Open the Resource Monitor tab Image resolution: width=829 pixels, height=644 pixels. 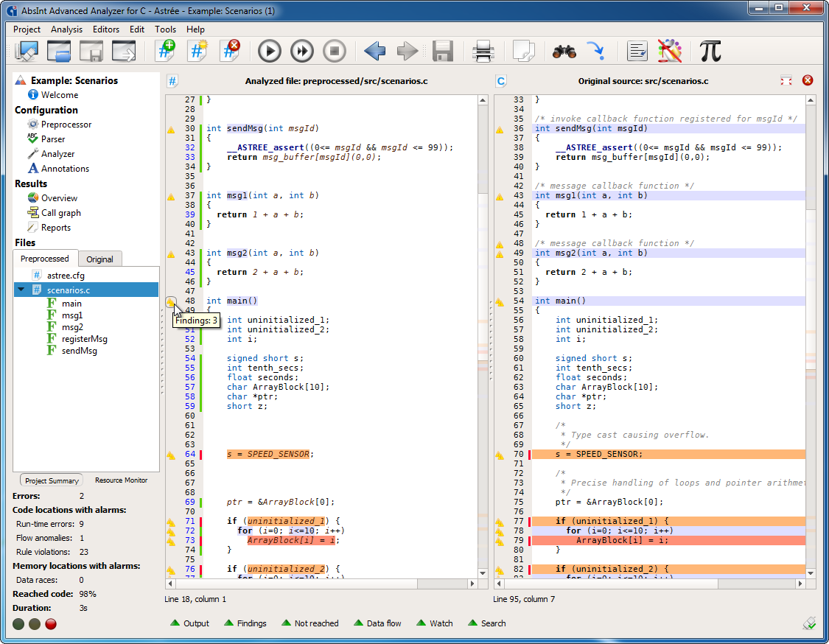[121, 480]
